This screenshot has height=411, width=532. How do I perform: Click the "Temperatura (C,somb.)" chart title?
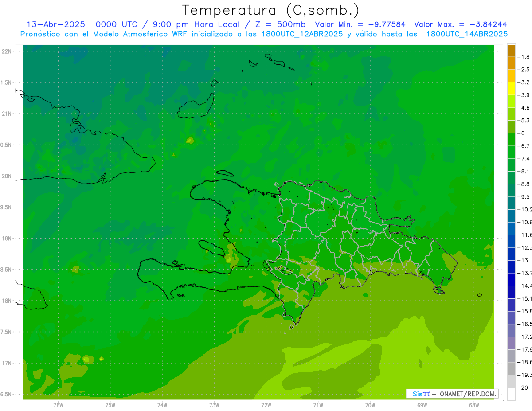(x=270, y=10)
